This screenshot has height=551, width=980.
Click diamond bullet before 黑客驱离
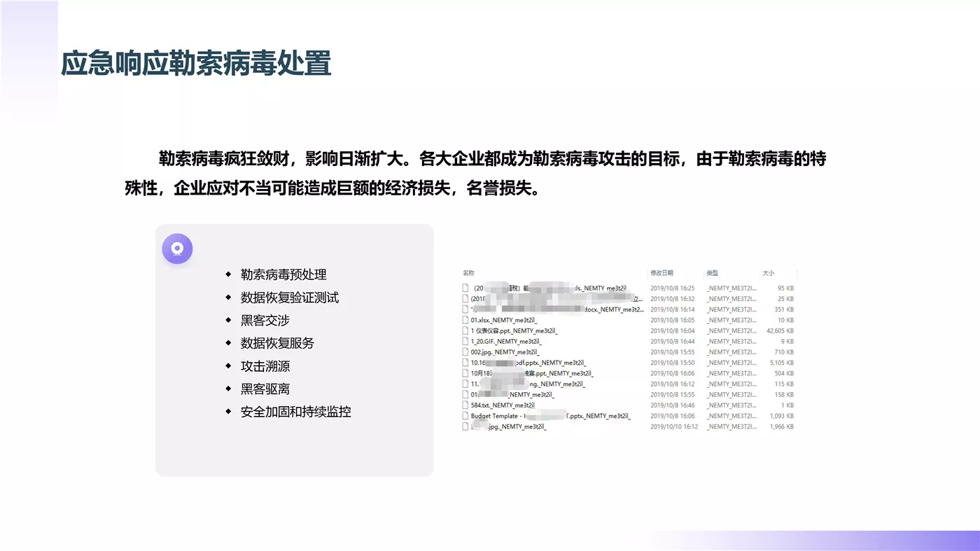[228, 389]
